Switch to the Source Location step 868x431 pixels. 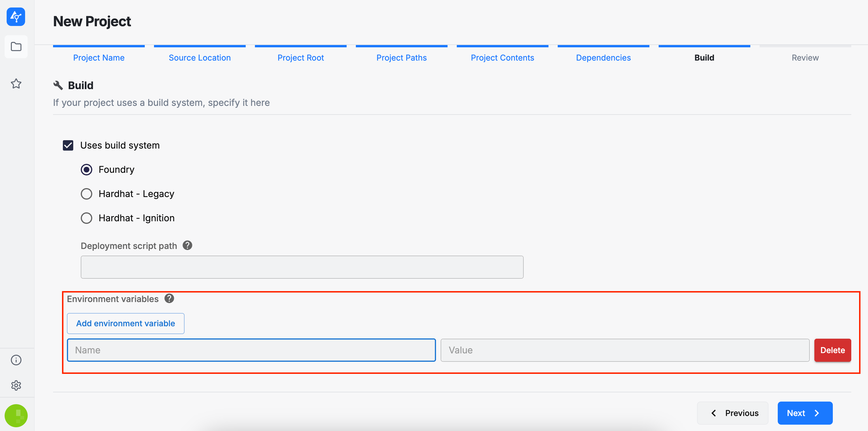click(x=200, y=58)
